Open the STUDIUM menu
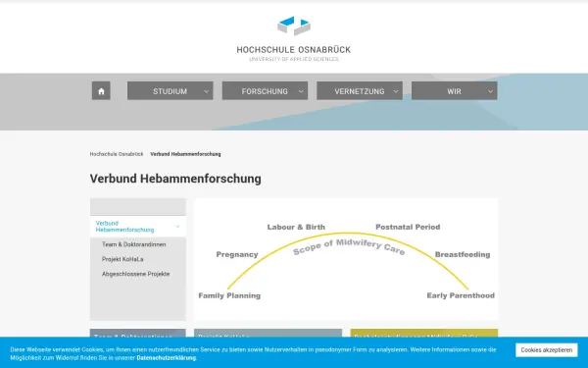This screenshot has width=588, height=368. (170, 91)
